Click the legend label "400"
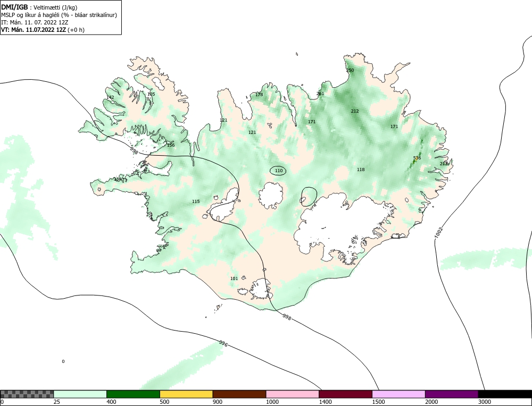The image size is (532, 406). (111, 402)
